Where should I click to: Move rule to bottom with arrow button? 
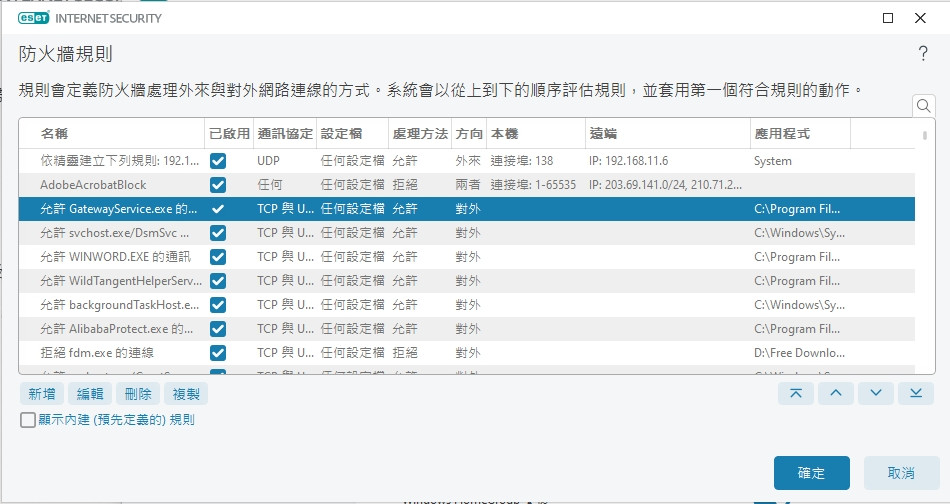pyautogui.click(x=915, y=394)
